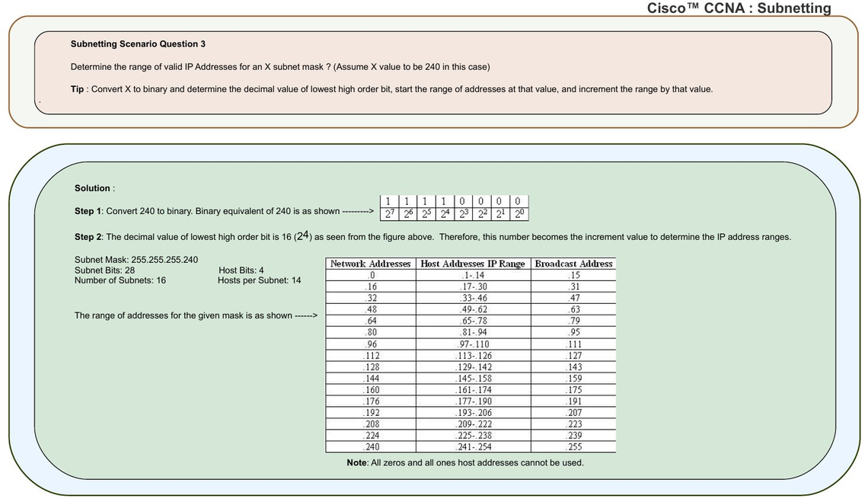The height and width of the screenshot is (502, 868).
Task: Click broadcast cell '.143'
Action: (573, 367)
